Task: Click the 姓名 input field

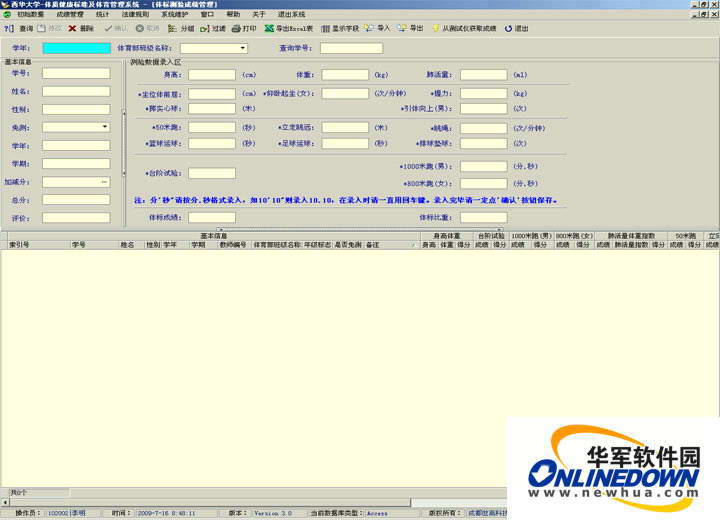Action: click(76, 91)
